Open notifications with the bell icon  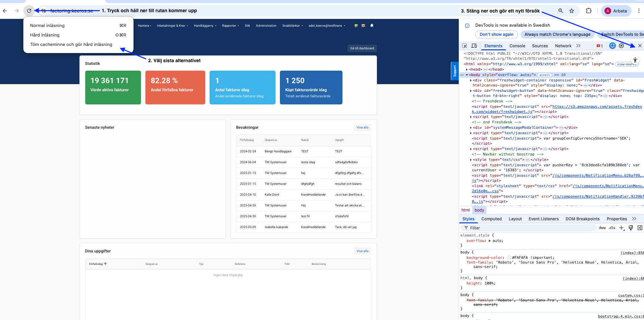(x=372, y=25)
